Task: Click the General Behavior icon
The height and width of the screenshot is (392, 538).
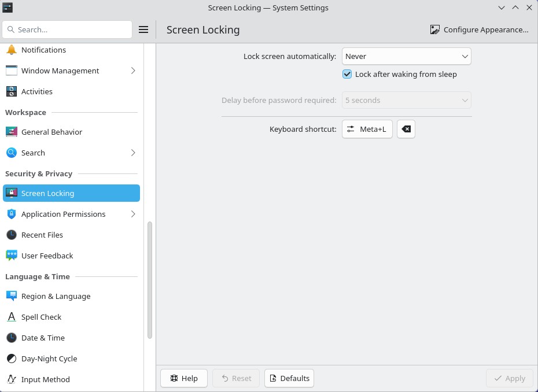Action: [x=11, y=132]
